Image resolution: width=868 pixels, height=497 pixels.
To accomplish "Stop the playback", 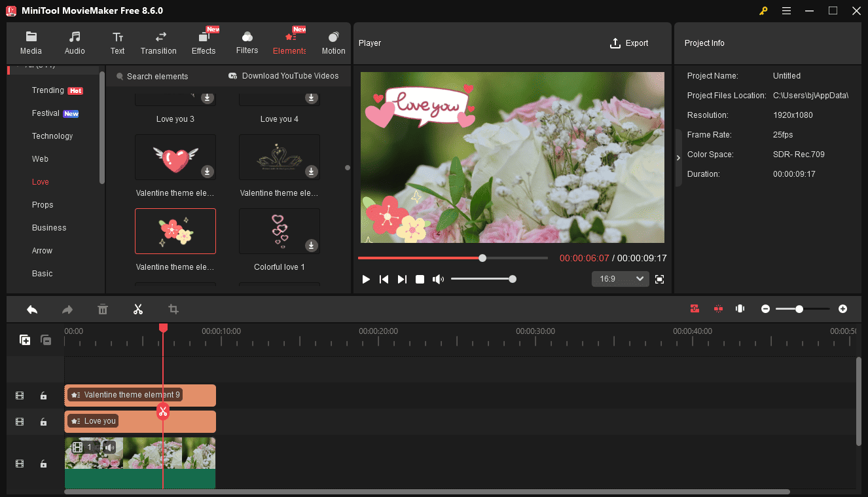I will click(x=420, y=280).
